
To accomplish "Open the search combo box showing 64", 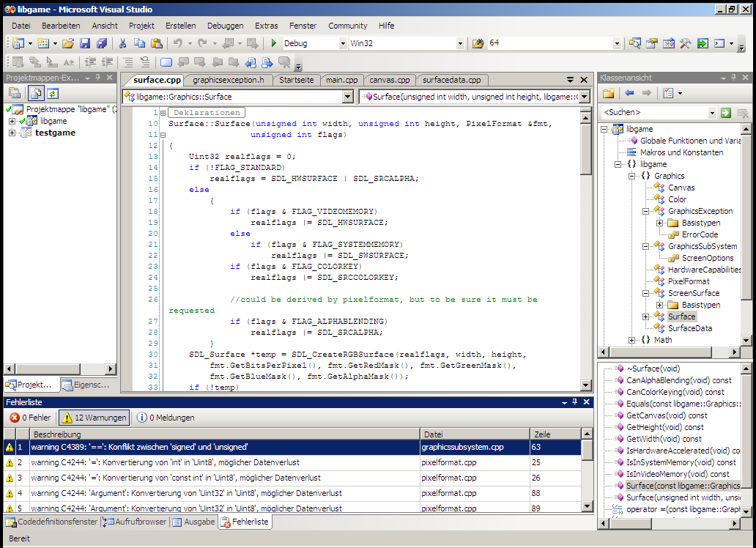I will 617,43.
